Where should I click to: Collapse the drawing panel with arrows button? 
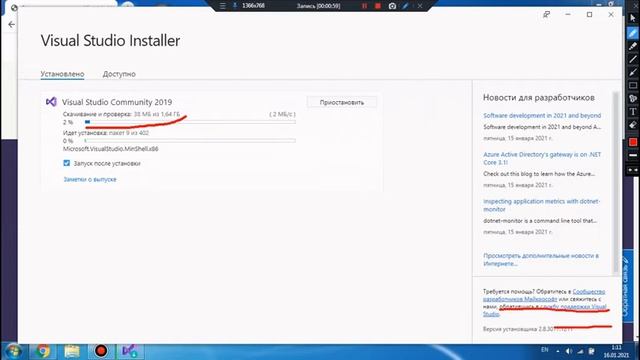coord(633,170)
